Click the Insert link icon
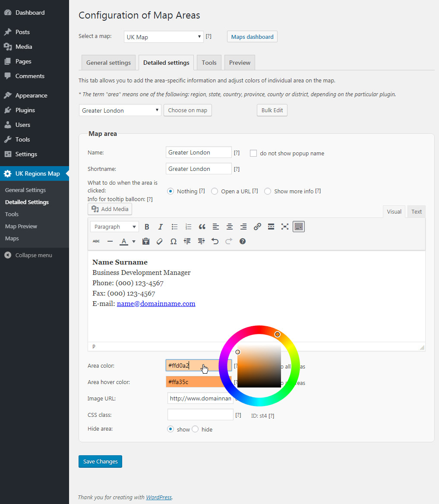 [x=257, y=227]
